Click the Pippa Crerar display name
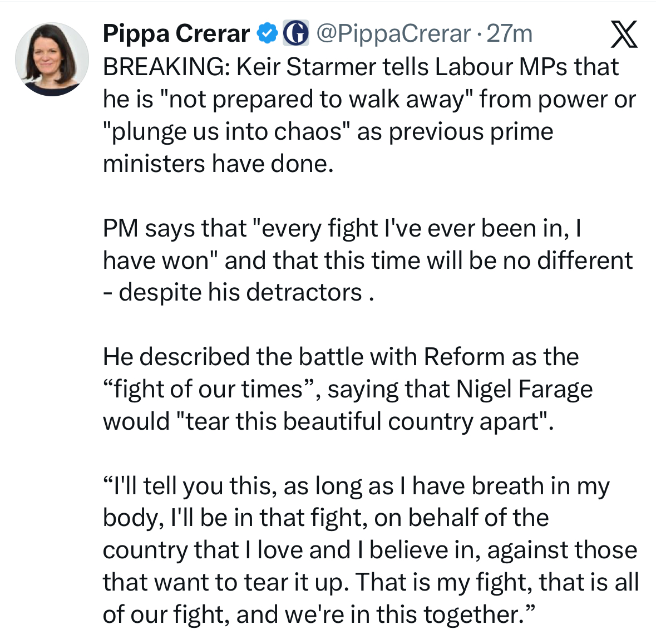656x644 pixels. click(x=176, y=34)
